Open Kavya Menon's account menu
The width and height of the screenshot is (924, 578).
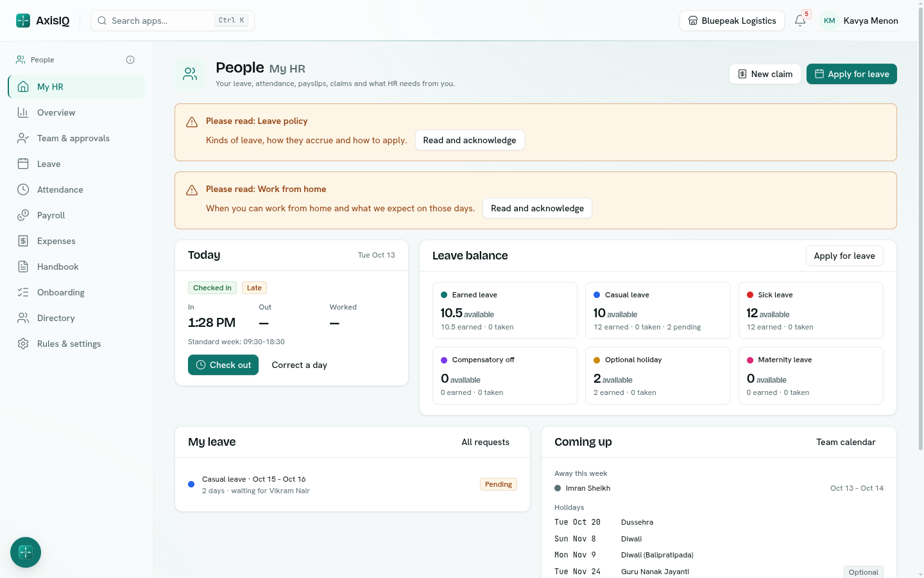pos(859,21)
